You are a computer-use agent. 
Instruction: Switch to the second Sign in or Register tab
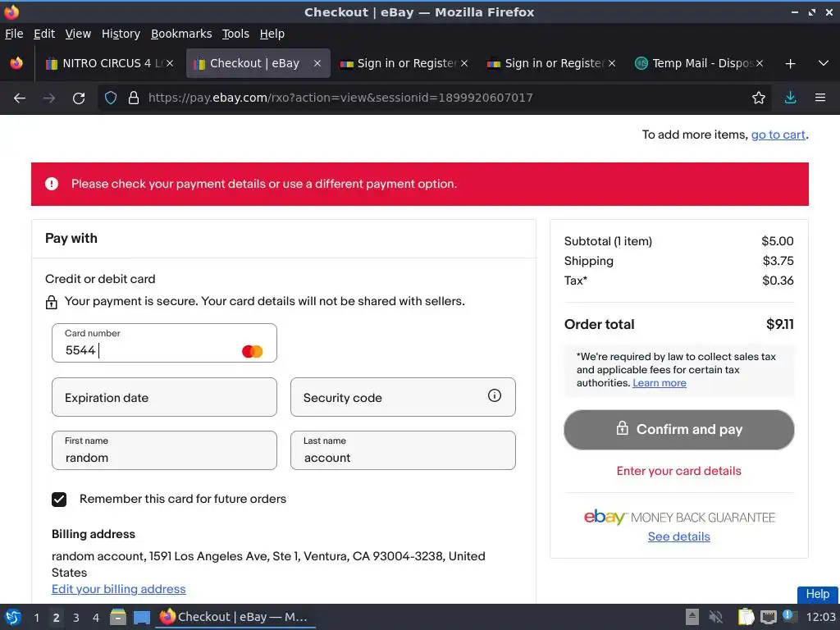(551, 63)
